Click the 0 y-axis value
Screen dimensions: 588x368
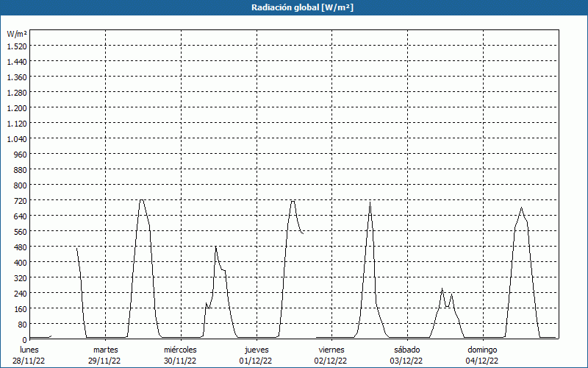tap(25, 340)
